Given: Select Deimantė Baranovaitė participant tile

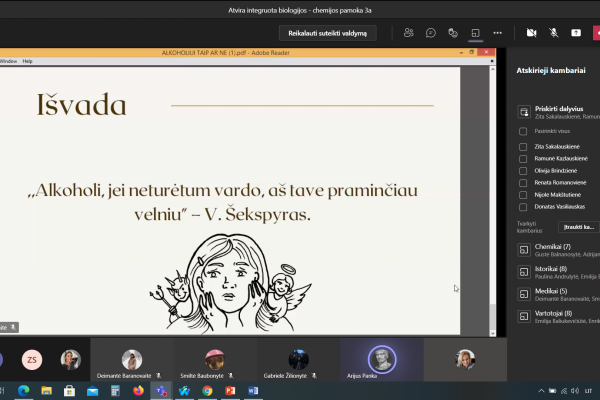Looking at the screenshot, I should pos(132,359).
